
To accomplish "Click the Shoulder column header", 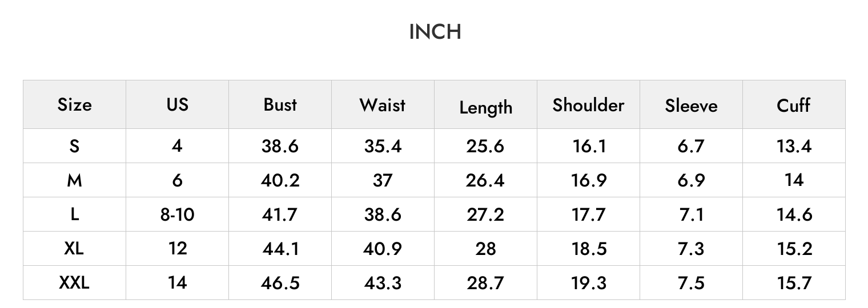I will click(588, 105).
